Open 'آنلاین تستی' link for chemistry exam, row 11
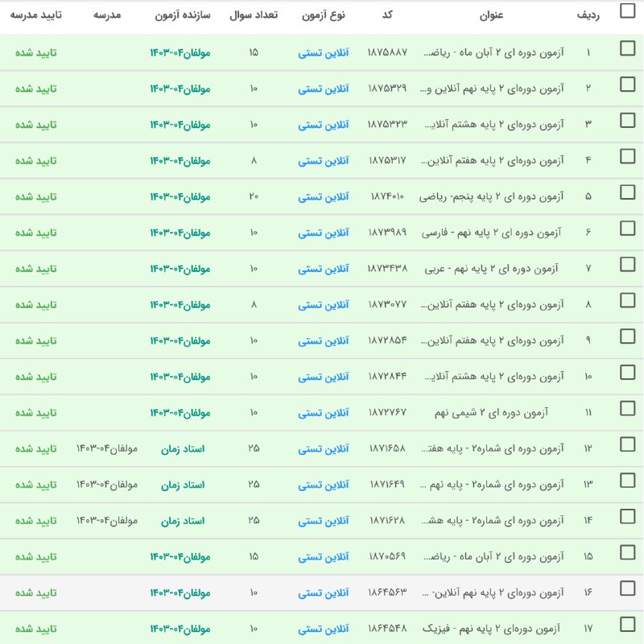Screen dimensions: 644x644 tap(324, 413)
